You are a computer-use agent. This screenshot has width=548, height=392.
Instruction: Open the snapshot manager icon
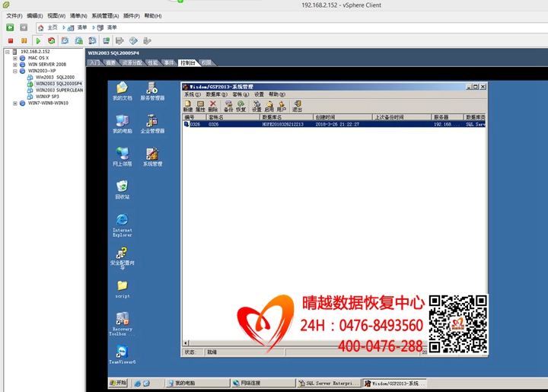click(x=92, y=41)
